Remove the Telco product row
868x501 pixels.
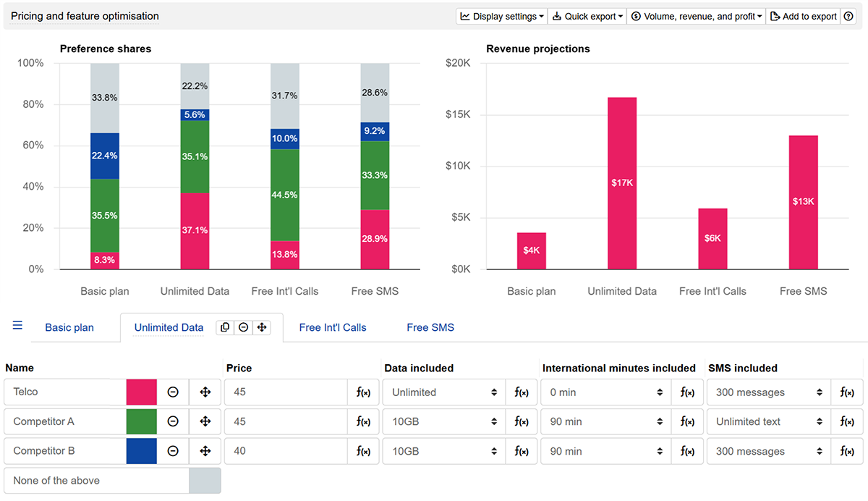(x=173, y=392)
